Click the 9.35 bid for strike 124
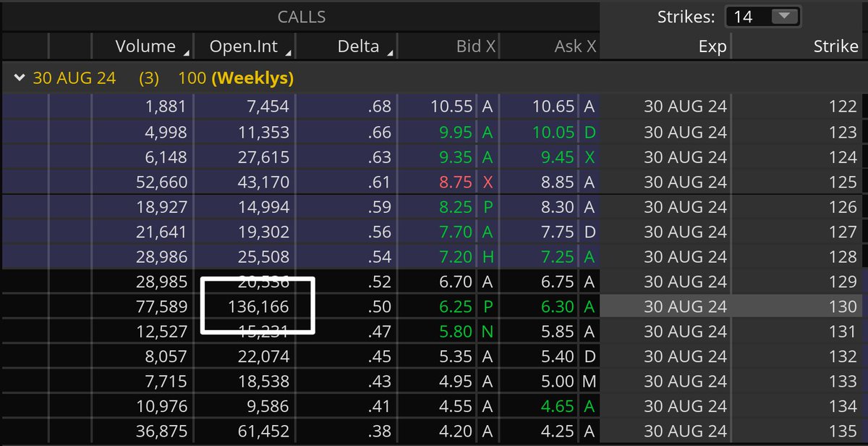 tap(455, 157)
